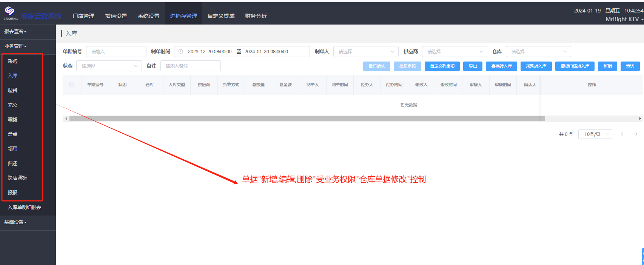Click the 制单时间 column header
This screenshot has width=644, height=265.
[x=340, y=85]
